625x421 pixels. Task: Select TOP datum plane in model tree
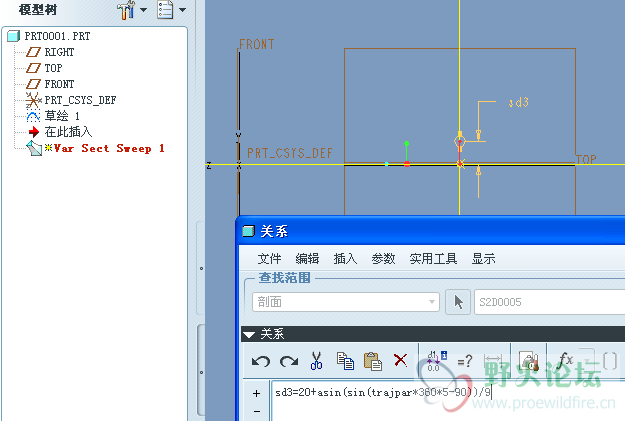[x=53, y=68]
